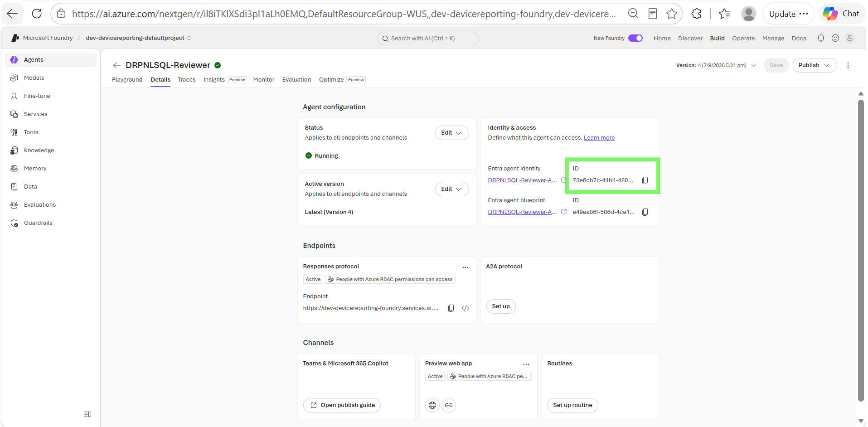Open Entra agent blueprint DRPNLSQL-Reviewer link
This screenshot has height=427, width=868.
pos(522,212)
